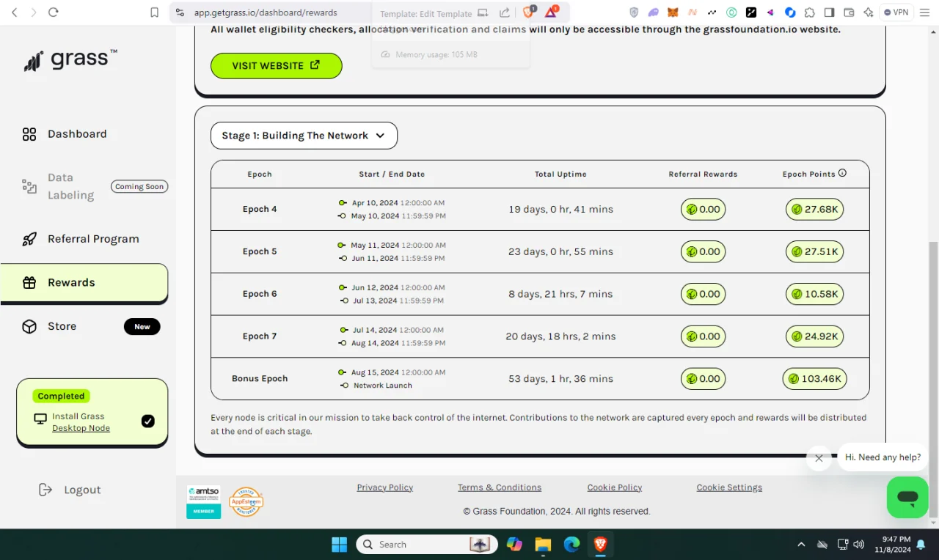Click the Data Labeling sidebar icon
This screenshot has height=560, width=939.
coord(29,186)
